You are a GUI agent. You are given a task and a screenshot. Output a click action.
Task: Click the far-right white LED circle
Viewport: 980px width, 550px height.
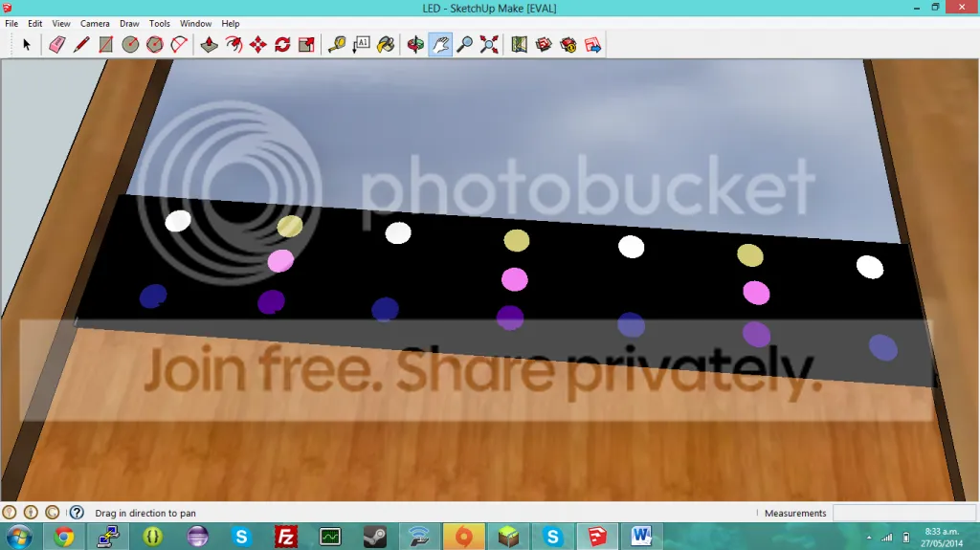(x=870, y=267)
